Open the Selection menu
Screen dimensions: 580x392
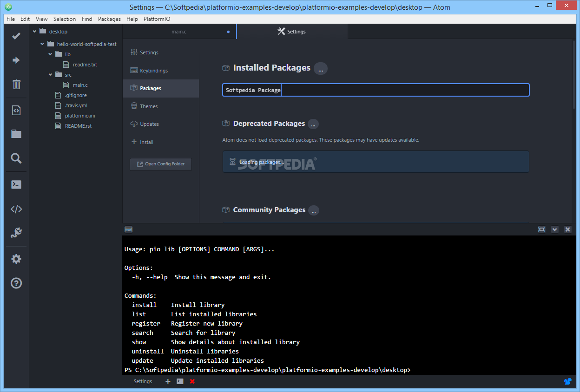pyautogui.click(x=65, y=19)
